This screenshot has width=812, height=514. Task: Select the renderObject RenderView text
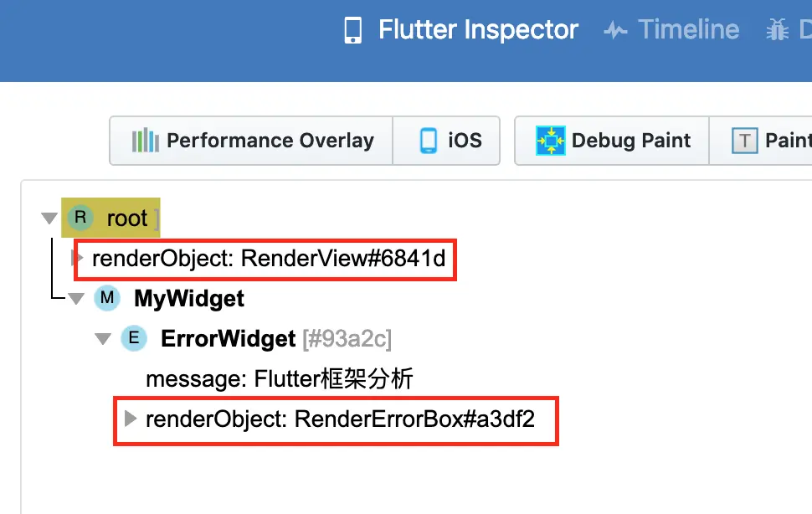269,259
